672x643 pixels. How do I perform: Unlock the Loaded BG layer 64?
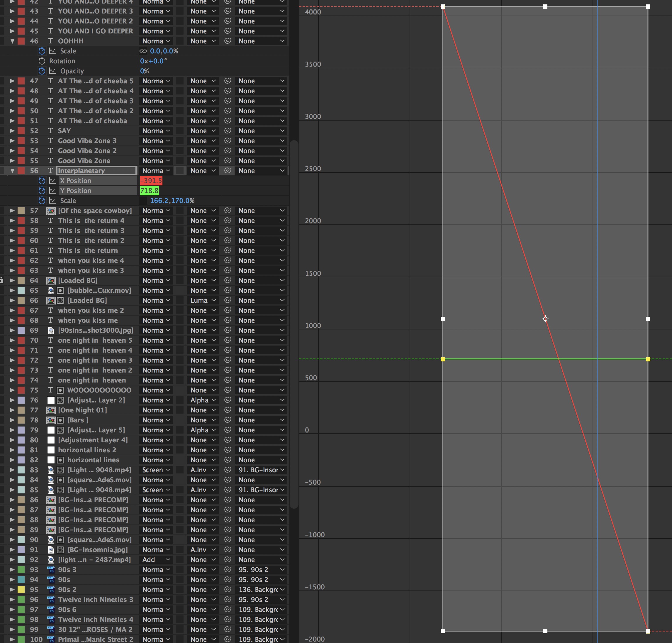point(2,280)
